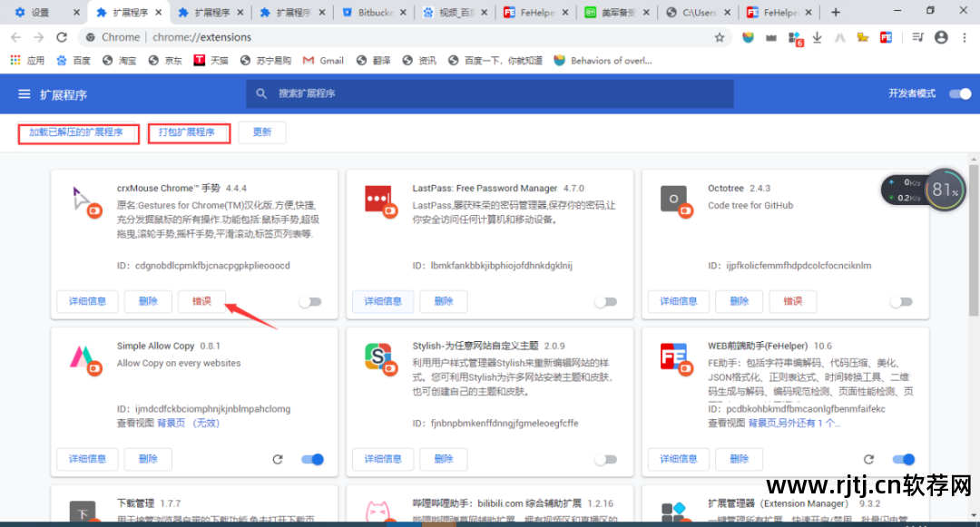Screen dimensions: 980x527
Task: Open the Behaviors of overl... bookmark
Action: [x=603, y=61]
